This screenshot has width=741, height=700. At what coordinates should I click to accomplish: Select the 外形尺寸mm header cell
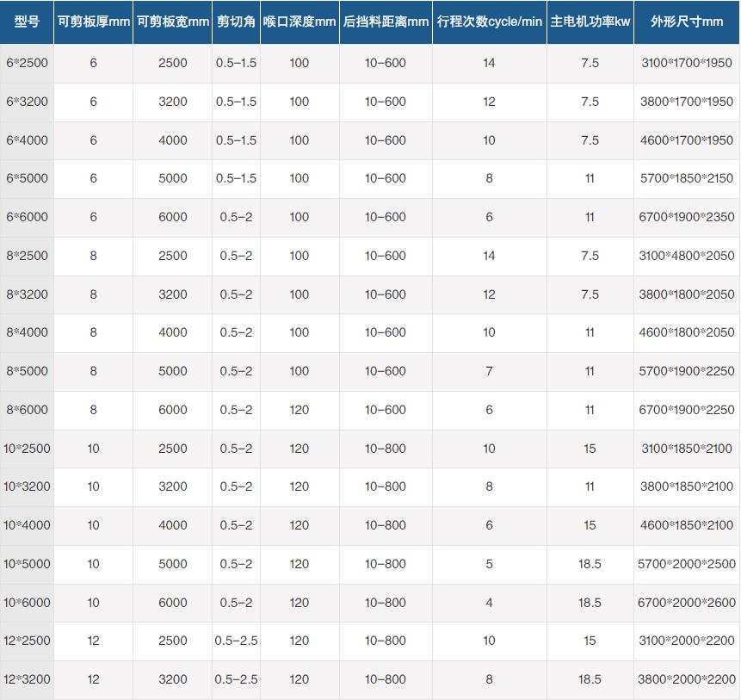[x=686, y=22]
